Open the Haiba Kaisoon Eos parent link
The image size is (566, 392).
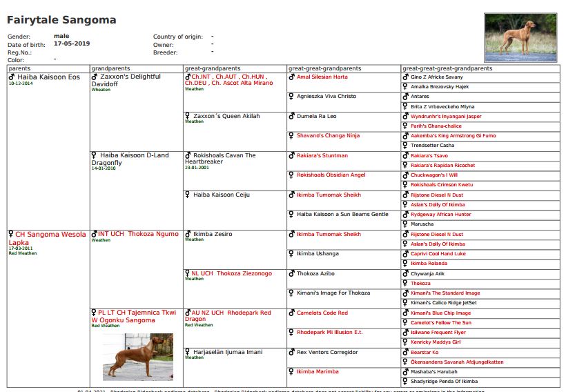coord(49,77)
